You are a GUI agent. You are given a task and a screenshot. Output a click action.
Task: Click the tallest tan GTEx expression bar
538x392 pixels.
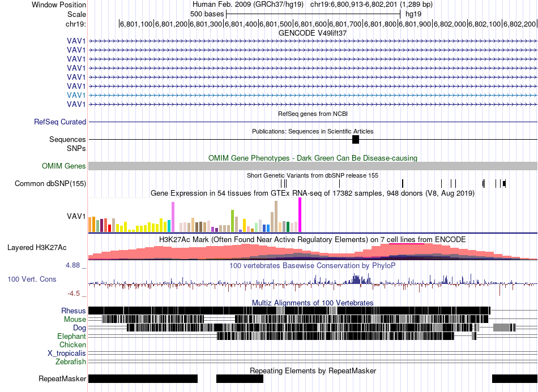coord(276,217)
